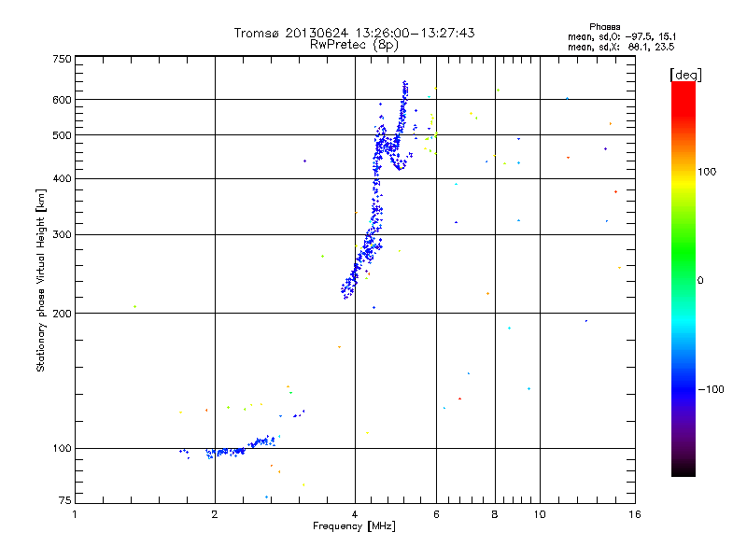
Task: Click the colorbar tick label '-100'
Action: (712, 389)
